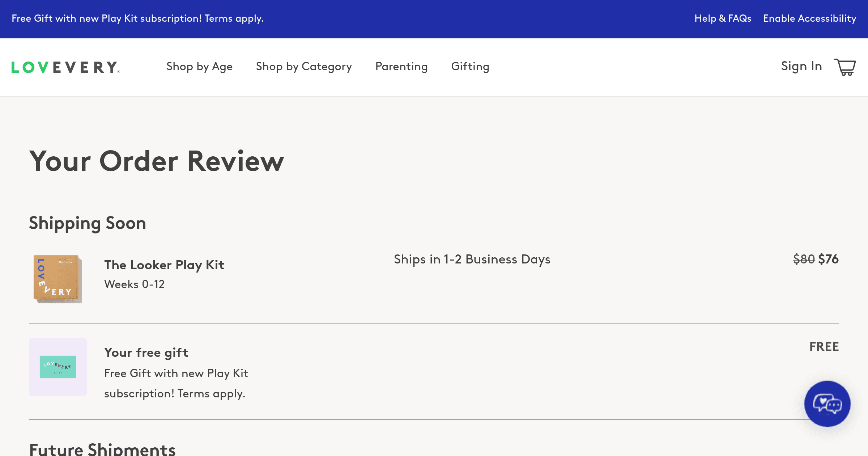
Task: Click the free gift card thumbnail
Action: point(58,367)
